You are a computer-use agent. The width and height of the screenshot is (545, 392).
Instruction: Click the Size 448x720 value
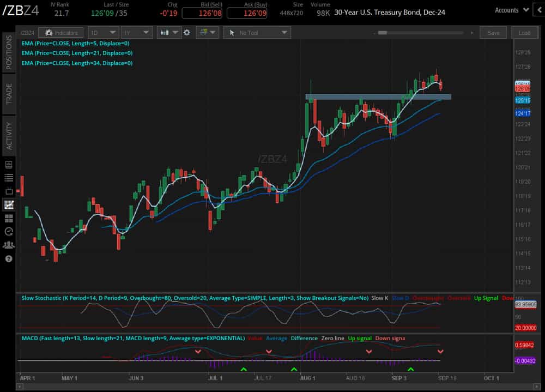click(x=291, y=13)
